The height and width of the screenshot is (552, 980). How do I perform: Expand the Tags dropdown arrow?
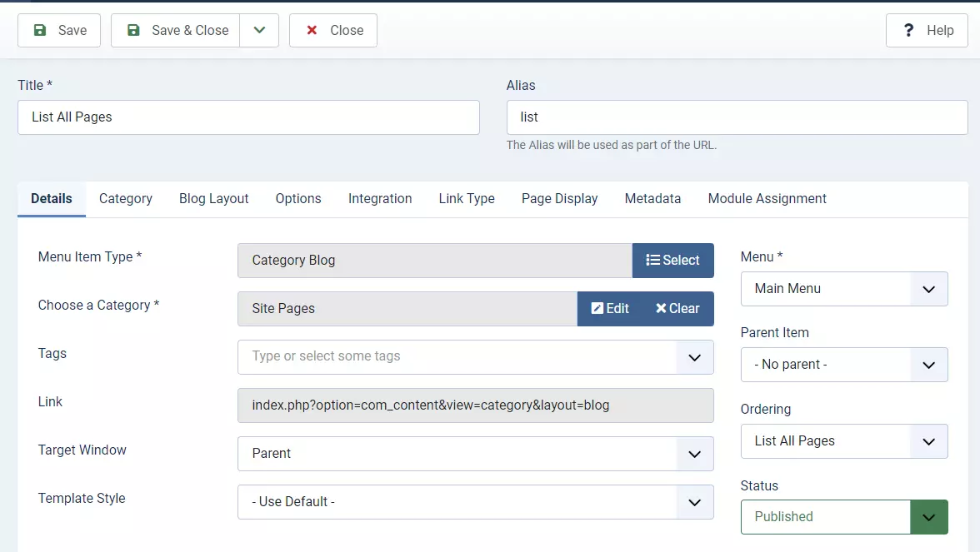click(x=694, y=357)
